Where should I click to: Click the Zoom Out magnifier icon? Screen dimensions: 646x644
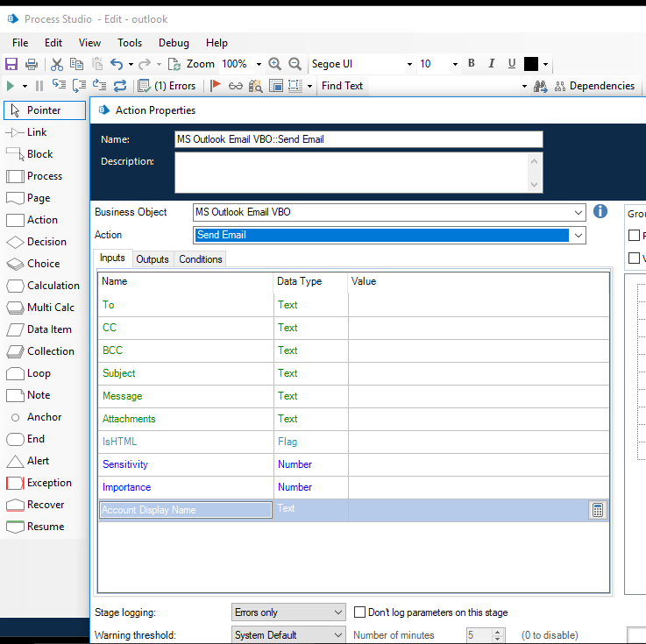coord(295,64)
